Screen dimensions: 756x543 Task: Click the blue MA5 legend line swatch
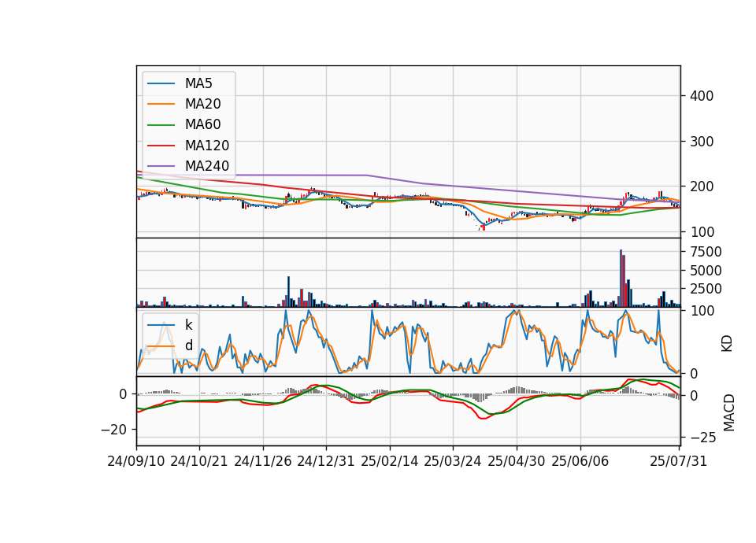pos(161,83)
